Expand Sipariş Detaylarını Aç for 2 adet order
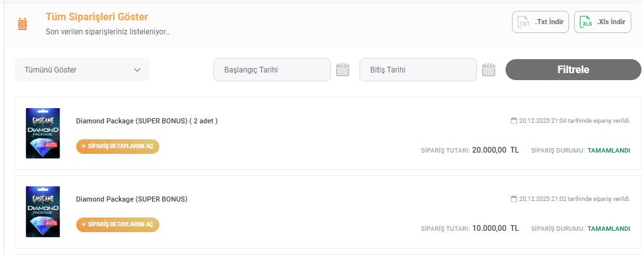The image size is (644, 255). 117,146
